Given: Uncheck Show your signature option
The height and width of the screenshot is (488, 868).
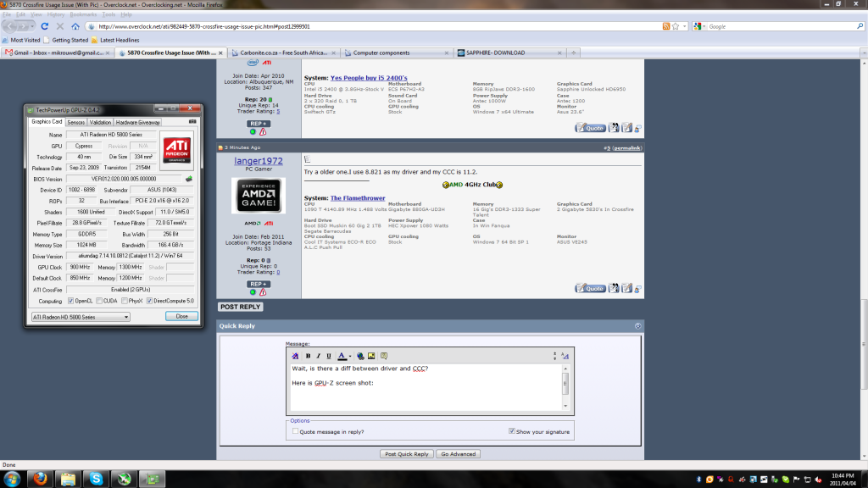Looking at the screenshot, I should (x=511, y=431).
